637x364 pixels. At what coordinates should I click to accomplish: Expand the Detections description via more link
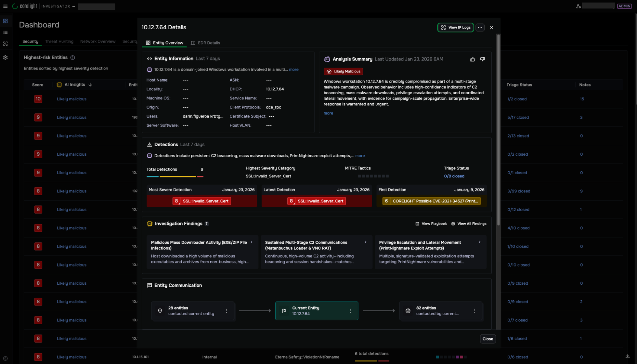pos(360,156)
